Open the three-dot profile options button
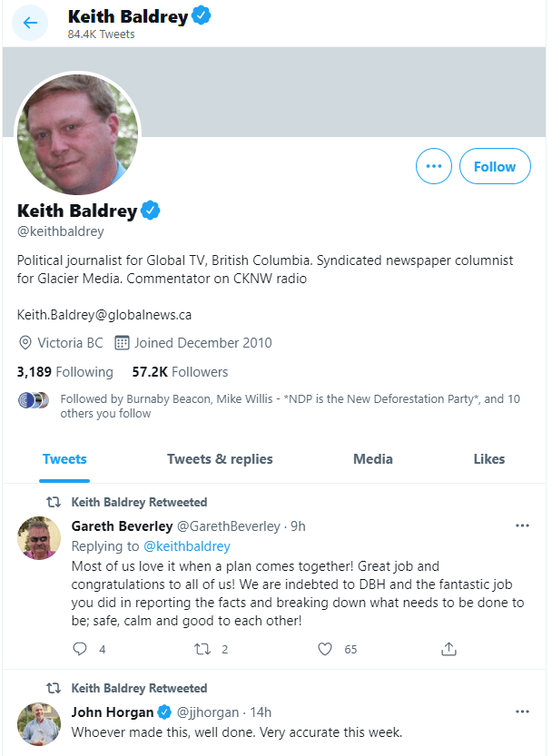 click(433, 166)
